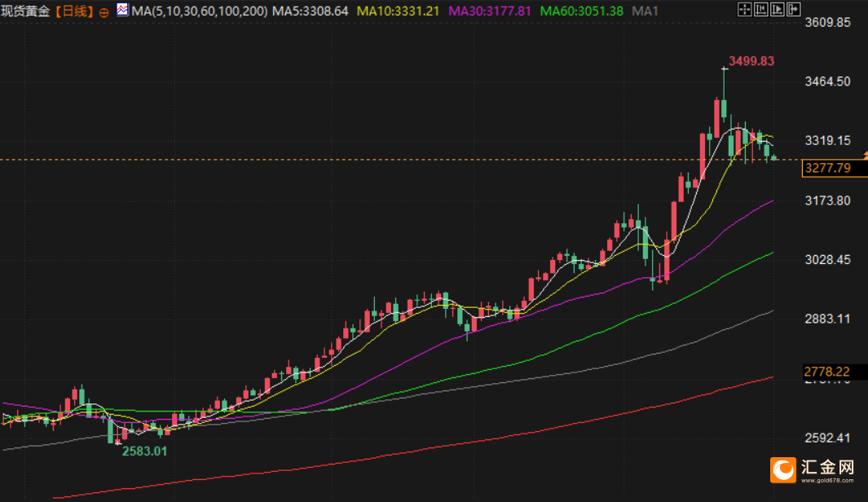
Task: Click the orange circular target icon
Action: pyautogui.click(x=104, y=13)
